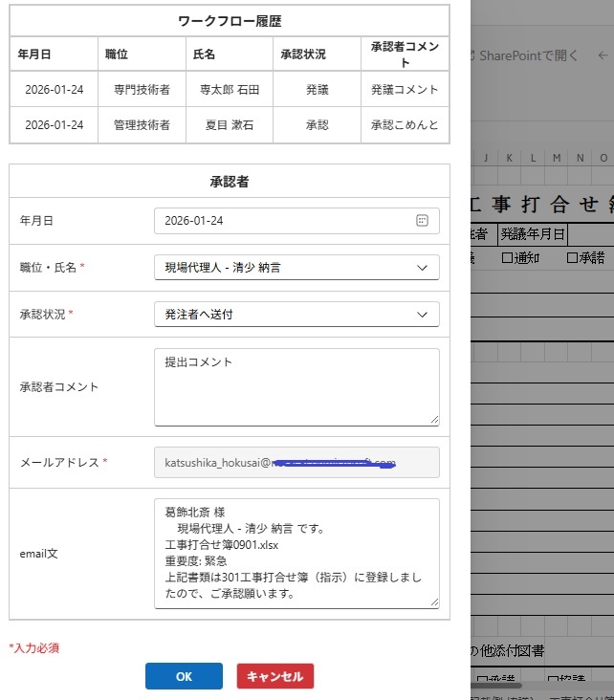Image resolution: width=614 pixels, height=700 pixels.
Task: Expand the 職位・氏名 dropdown
Action: pyautogui.click(x=296, y=268)
